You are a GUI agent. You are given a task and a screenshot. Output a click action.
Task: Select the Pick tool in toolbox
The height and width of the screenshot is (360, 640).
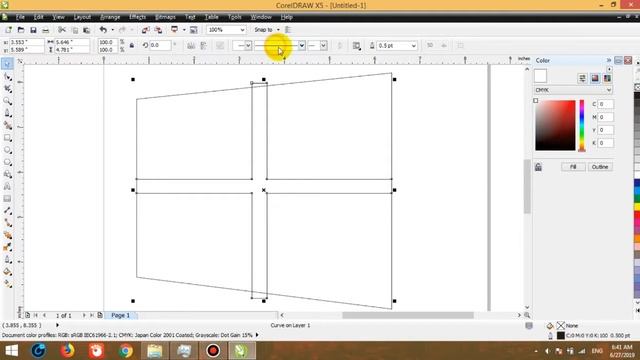point(7,64)
